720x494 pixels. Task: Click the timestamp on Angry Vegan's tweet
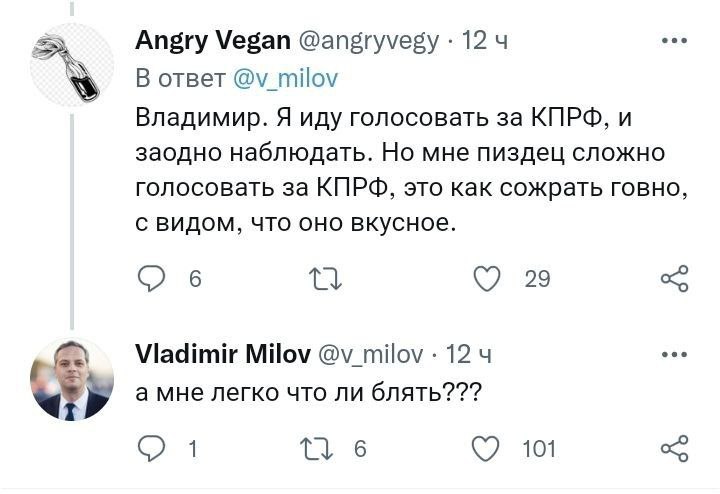(487, 41)
